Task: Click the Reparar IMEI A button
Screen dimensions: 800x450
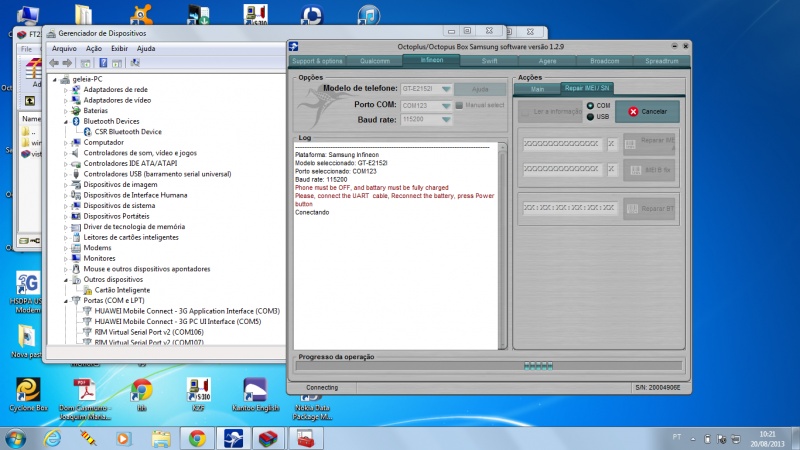Action: pos(649,144)
